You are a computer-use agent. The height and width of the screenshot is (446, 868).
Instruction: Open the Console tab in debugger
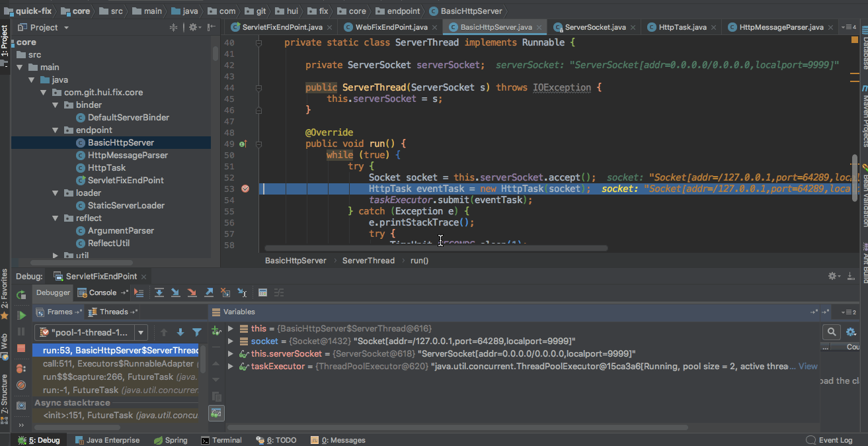click(102, 292)
